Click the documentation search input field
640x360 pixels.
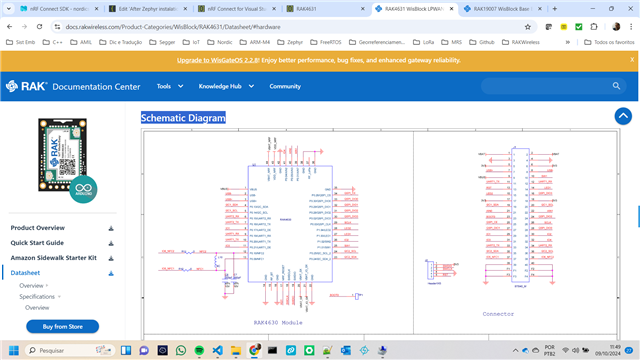(x=547, y=86)
